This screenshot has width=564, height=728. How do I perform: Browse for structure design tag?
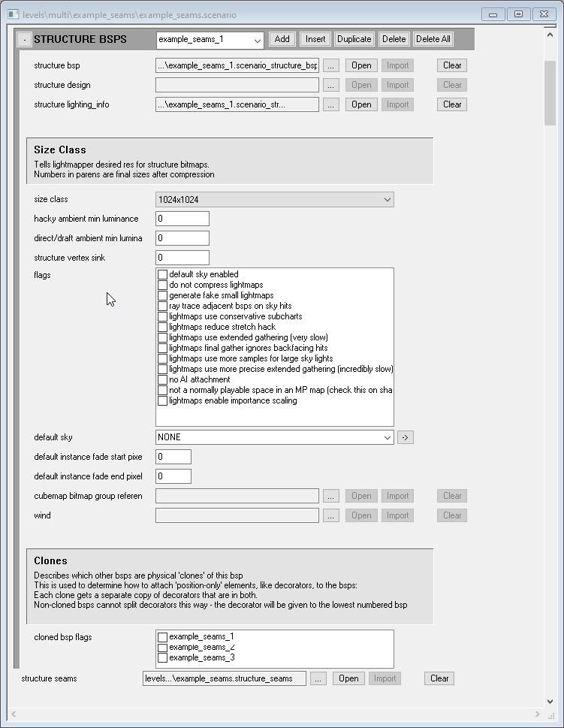pyautogui.click(x=330, y=85)
